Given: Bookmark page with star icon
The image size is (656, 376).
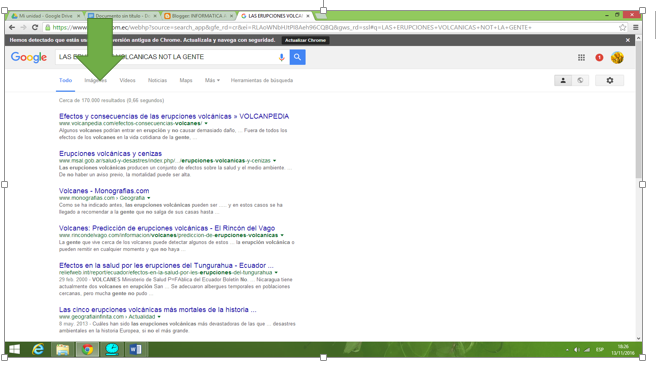Looking at the screenshot, I should (623, 28).
